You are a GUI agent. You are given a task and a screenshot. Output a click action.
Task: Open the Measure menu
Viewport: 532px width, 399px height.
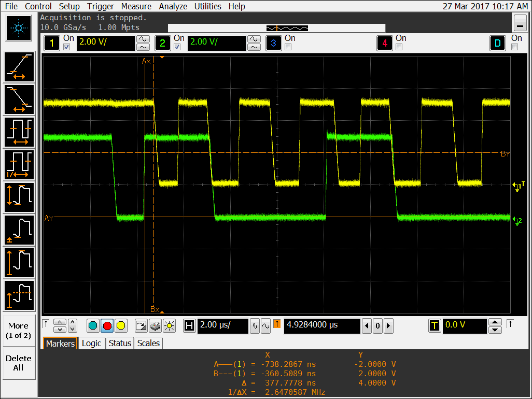coord(136,6)
